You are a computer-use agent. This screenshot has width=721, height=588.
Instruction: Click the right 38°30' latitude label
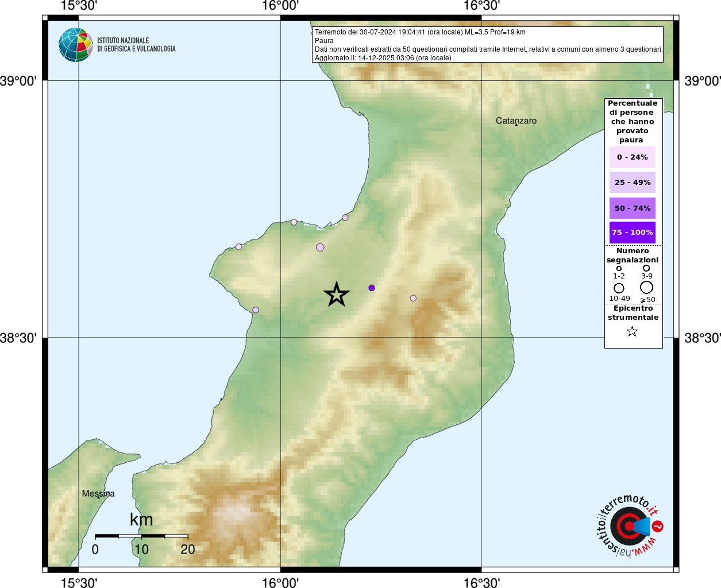coord(702,338)
